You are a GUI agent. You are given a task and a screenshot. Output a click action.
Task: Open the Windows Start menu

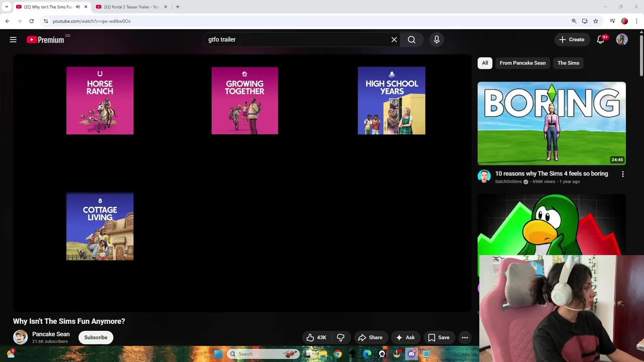pos(218,354)
